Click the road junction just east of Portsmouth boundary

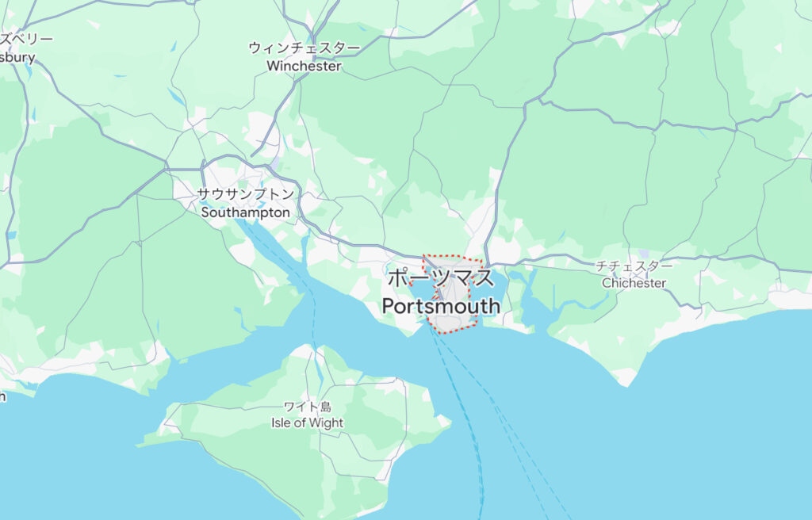click(489, 264)
